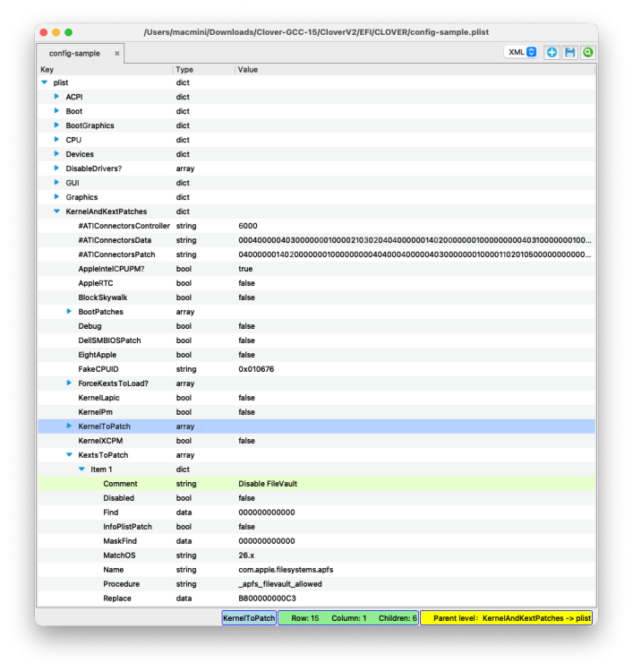Screen dimensions: 633x672
Task: Select the MaskFind key
Action: (120, 541)
